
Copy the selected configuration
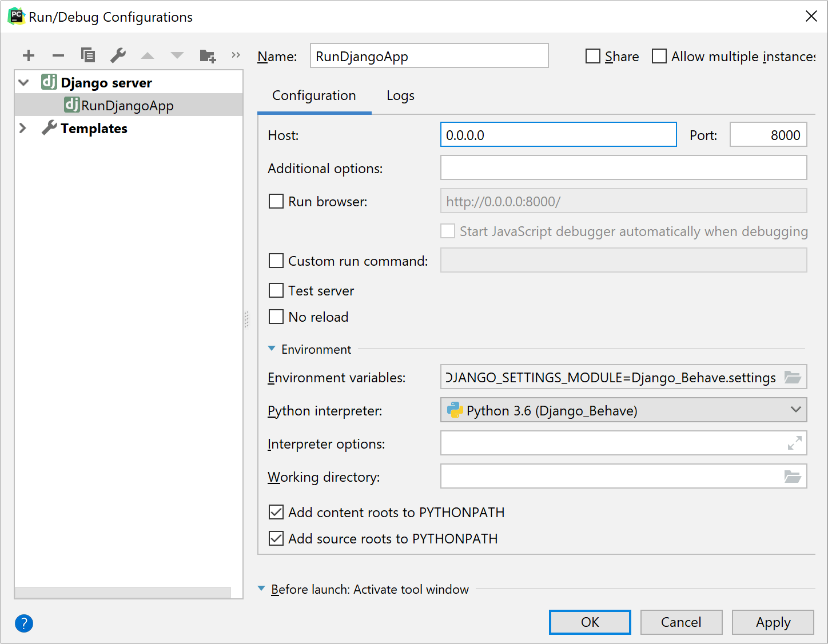pos(88,55)
